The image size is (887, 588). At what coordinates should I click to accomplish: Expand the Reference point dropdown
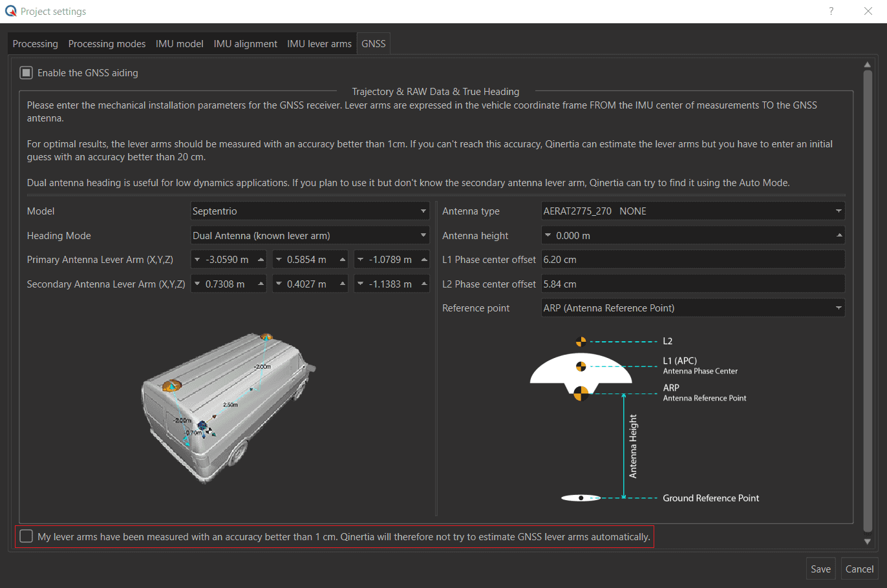pyautogui.click(x=692, y=308)
